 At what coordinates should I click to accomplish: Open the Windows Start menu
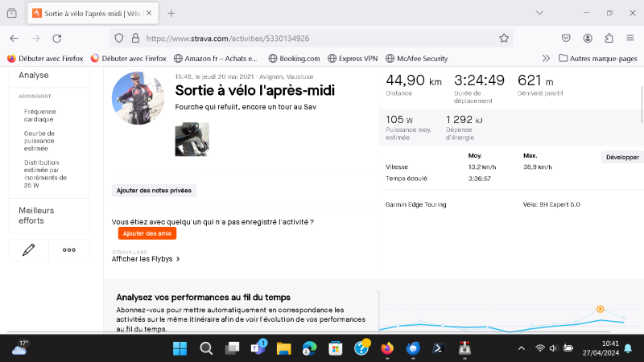coord(180,348)
